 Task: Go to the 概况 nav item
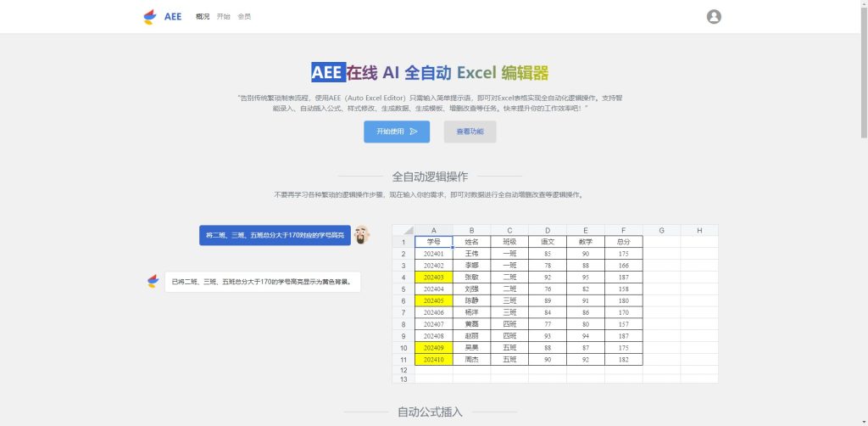click(203, 17)
